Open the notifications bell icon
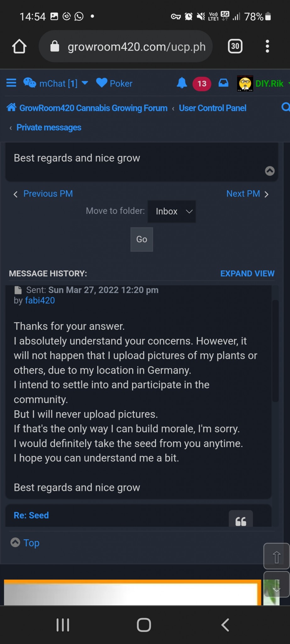 182,83
